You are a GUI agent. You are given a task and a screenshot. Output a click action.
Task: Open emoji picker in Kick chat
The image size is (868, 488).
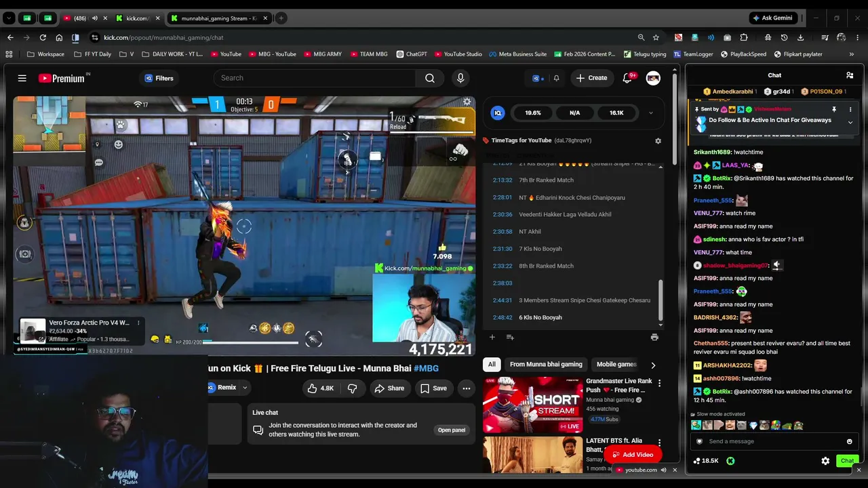point(849,441)
